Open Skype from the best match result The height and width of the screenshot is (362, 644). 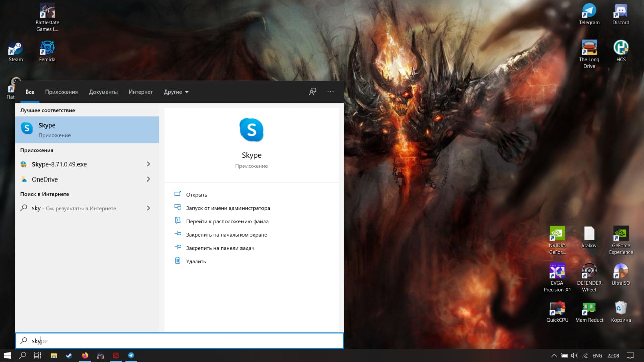point(87,129)
